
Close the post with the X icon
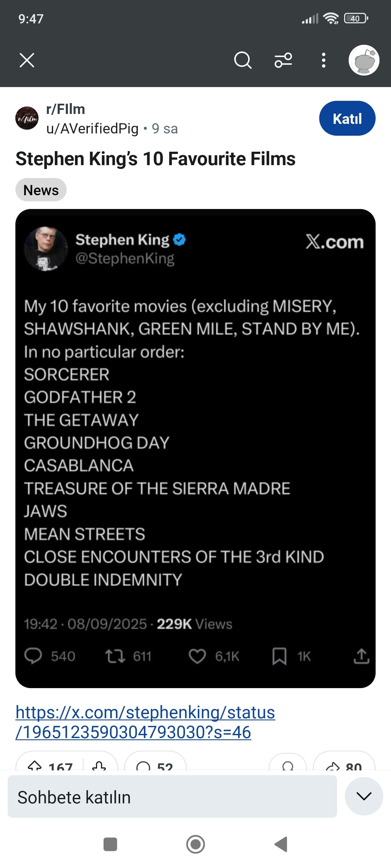point(27,61)
